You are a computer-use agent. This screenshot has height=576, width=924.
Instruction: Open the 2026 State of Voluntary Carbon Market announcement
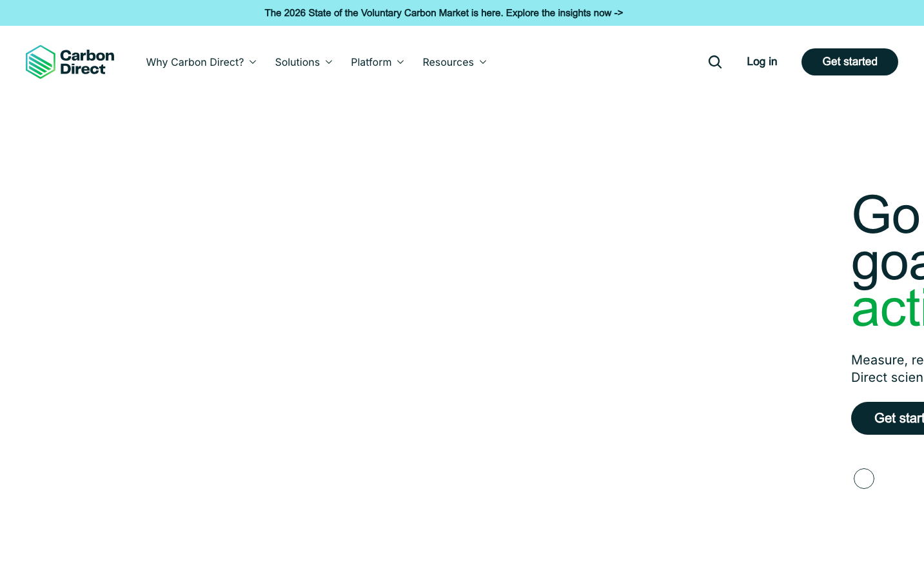438,13
